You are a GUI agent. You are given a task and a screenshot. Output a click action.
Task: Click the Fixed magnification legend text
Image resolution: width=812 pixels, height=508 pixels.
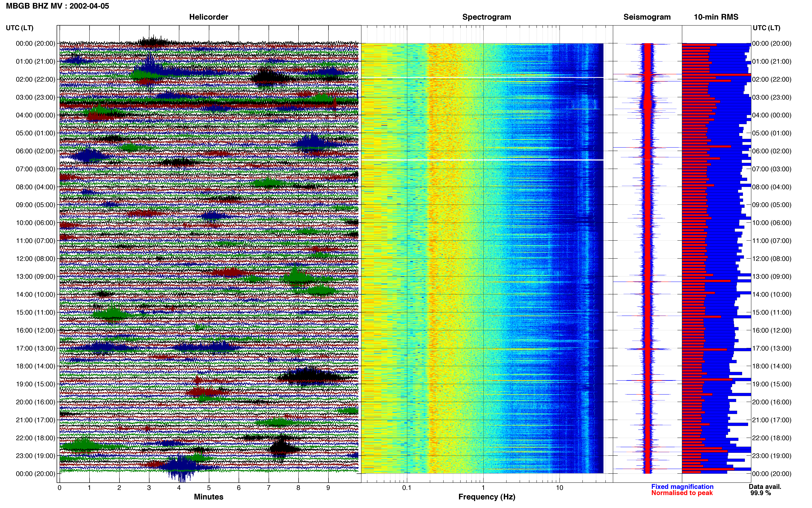[682, 486]
